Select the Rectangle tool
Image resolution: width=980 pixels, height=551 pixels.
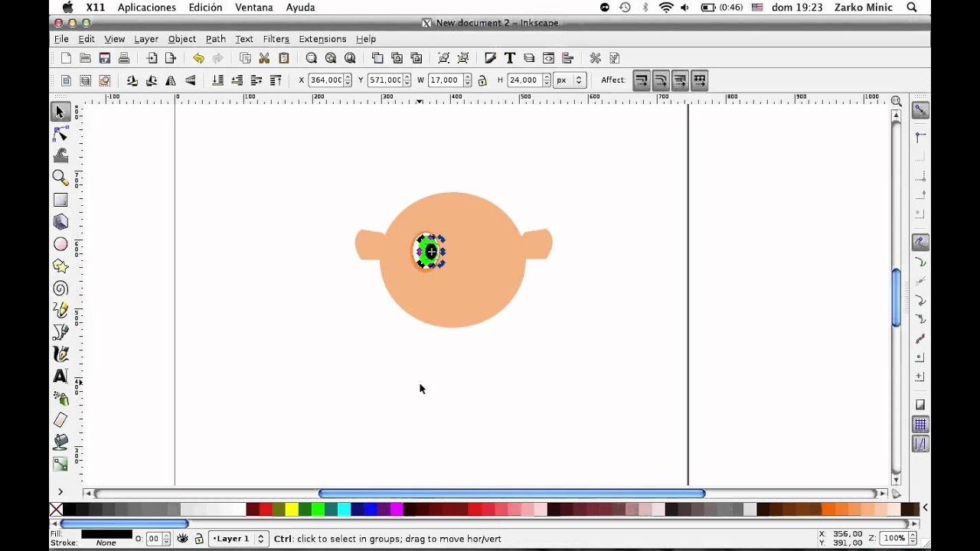click(x=60, y=200)
